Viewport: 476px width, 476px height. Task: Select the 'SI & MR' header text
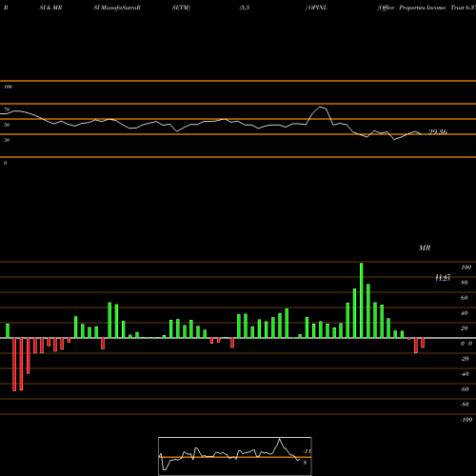coord(50,8)
